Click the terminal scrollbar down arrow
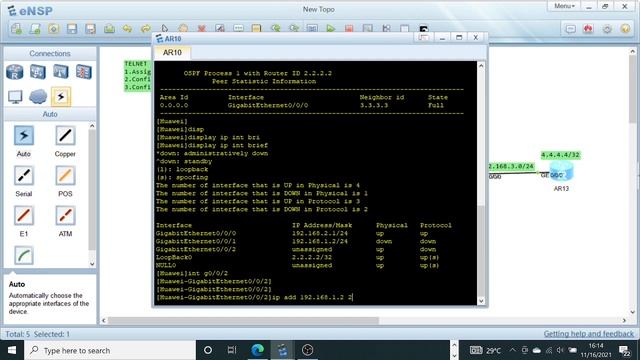The width and height of the screenshot is (640, 360). 481,301
